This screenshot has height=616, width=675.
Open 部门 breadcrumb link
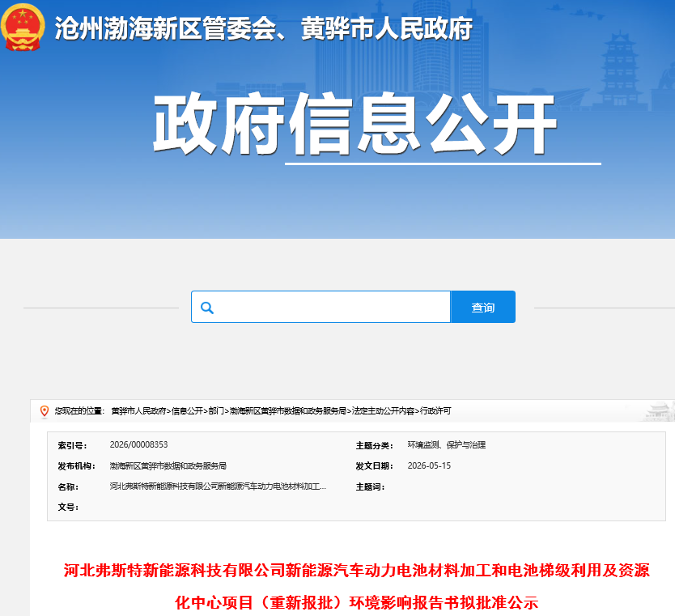coord(216,411)
